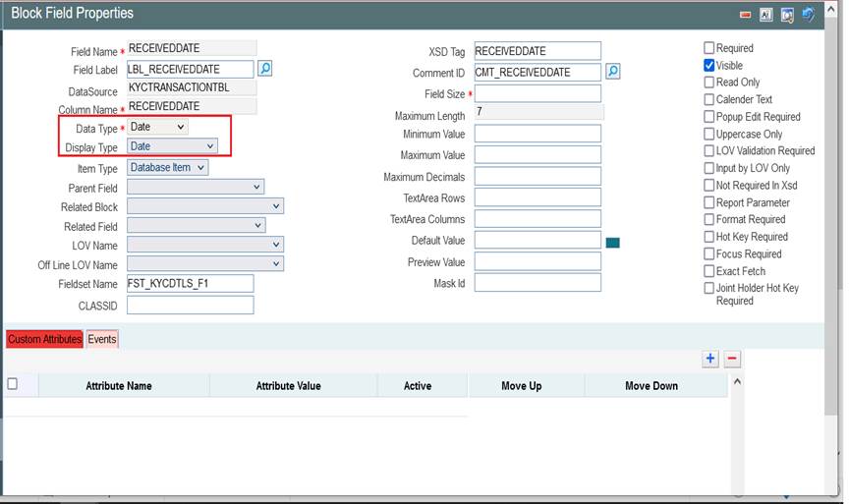Open the Display Type dropdown

pos(172,146)
